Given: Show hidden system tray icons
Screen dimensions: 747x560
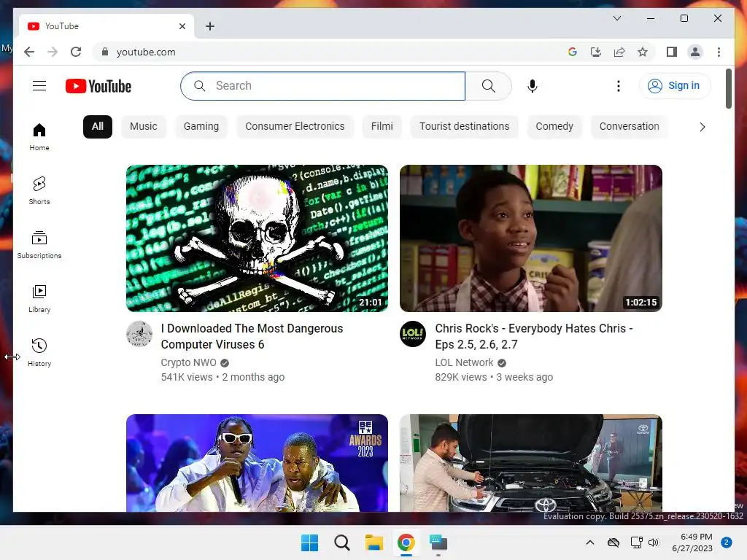Looking at the screenshot, I should (x=589, y=542).
